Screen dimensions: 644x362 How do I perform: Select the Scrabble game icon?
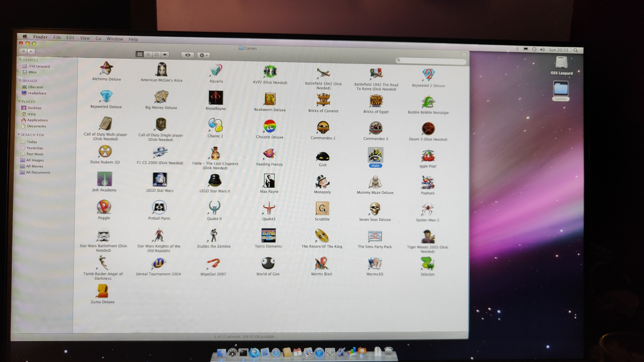(322, 209)
